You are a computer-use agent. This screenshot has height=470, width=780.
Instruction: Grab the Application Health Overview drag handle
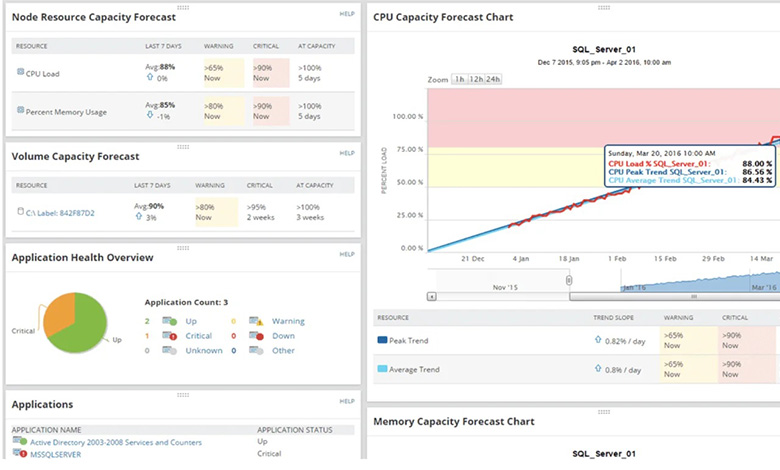pos(183,248)
